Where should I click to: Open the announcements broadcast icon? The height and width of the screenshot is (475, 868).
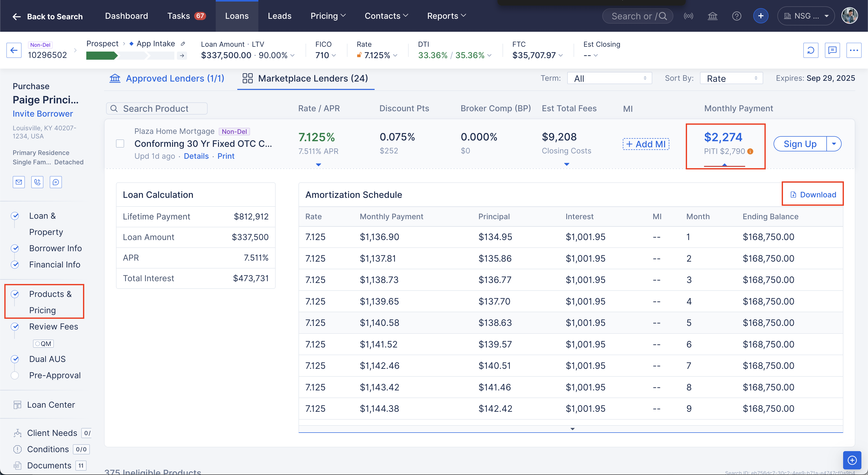point(689,15)
